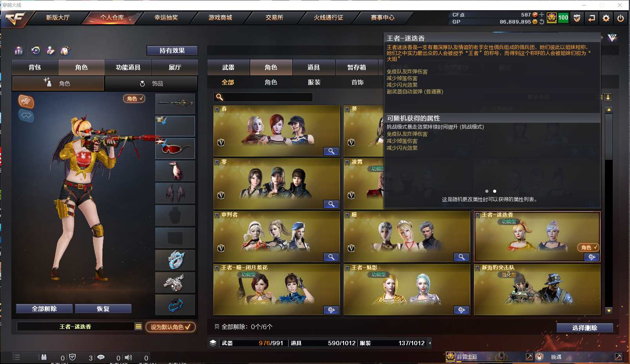Open the character list dropdown beside 王者-迷迭香
The height and width of the screenshot is (364, 630).
[138, 326]
